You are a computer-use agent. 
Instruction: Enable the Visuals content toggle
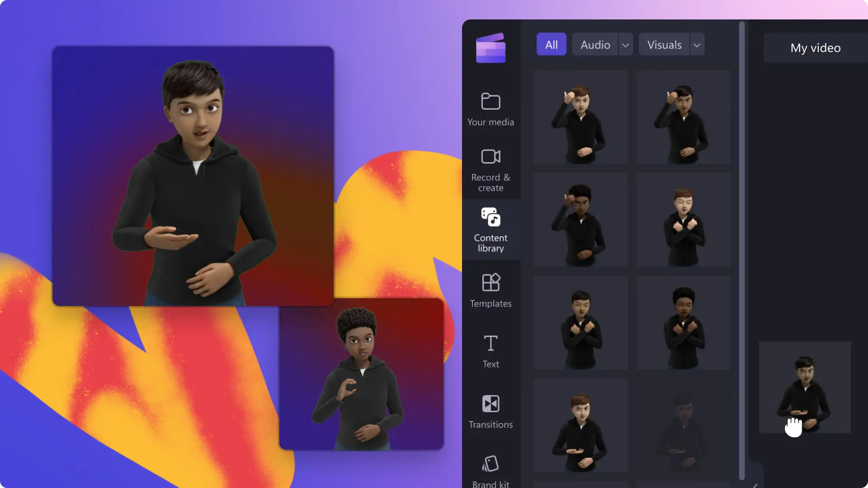pyautogui.click(x=664, y=45)
